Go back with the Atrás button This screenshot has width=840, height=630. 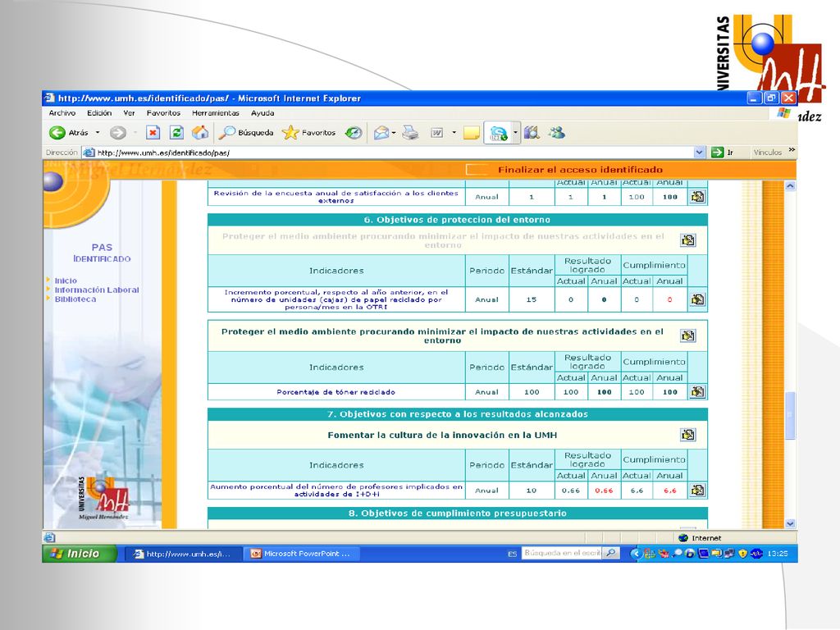pyautogui.click(x=69, y=132)
